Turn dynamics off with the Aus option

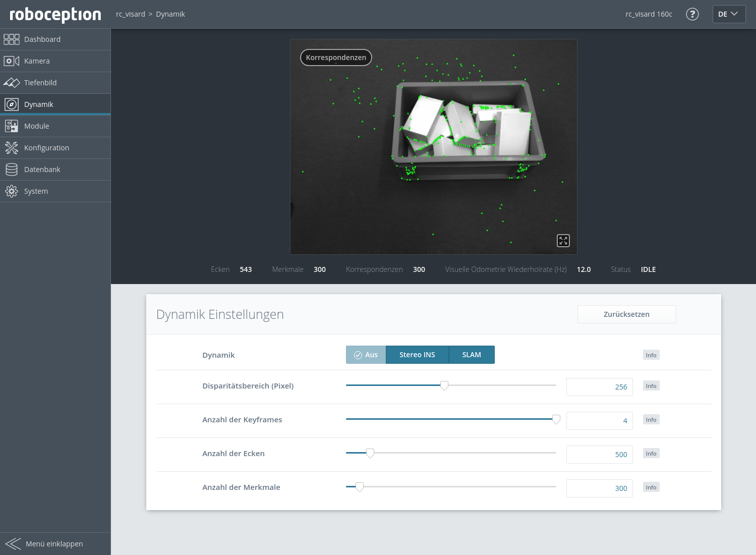click(x=366, y=355)
